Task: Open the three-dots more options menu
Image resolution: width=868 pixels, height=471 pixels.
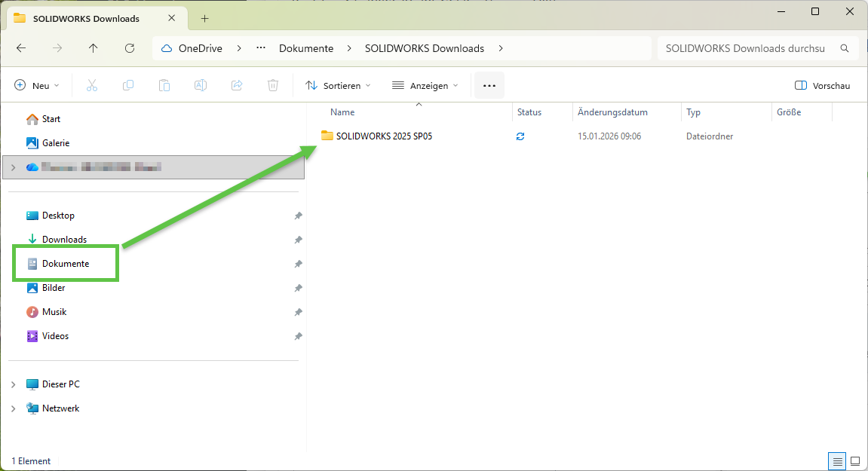Action: coord(489,86)
